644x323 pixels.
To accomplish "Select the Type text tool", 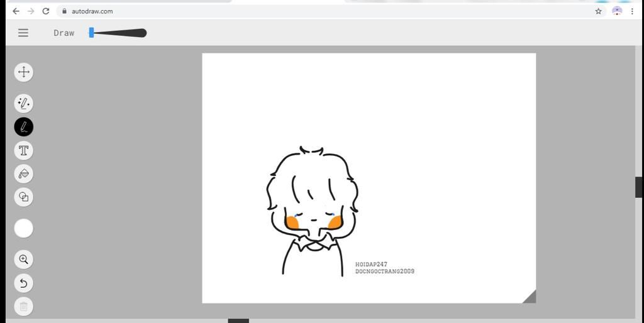I will click(24, 150).
